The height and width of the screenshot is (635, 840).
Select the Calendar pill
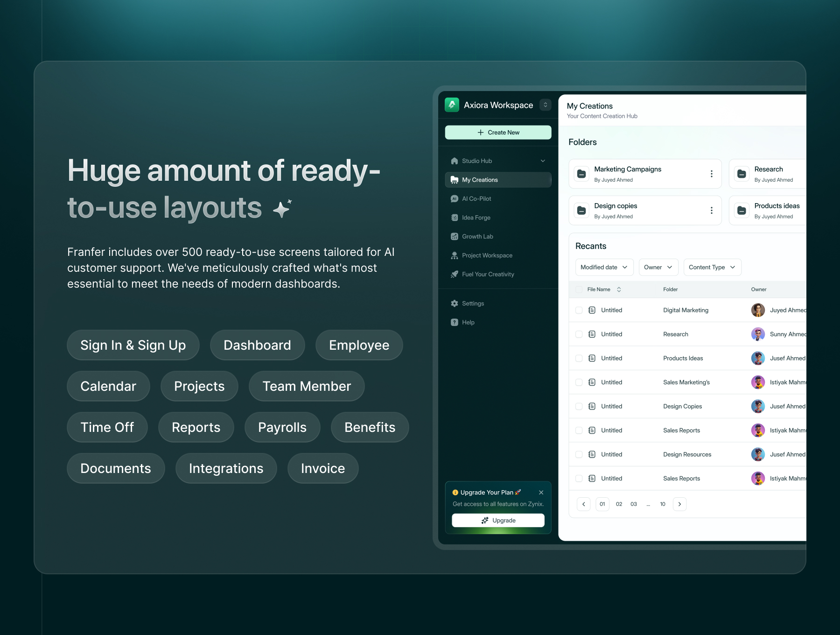(x=108, y=387)
